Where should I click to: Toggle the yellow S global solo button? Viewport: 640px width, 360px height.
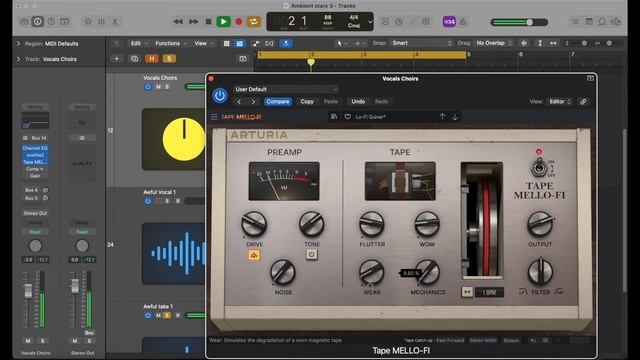tap(169, 59)
